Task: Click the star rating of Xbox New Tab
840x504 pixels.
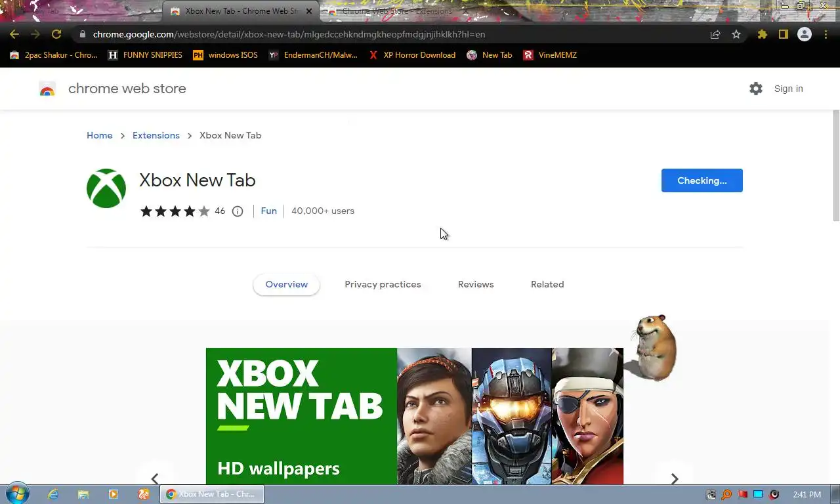Action: point(175,211)
